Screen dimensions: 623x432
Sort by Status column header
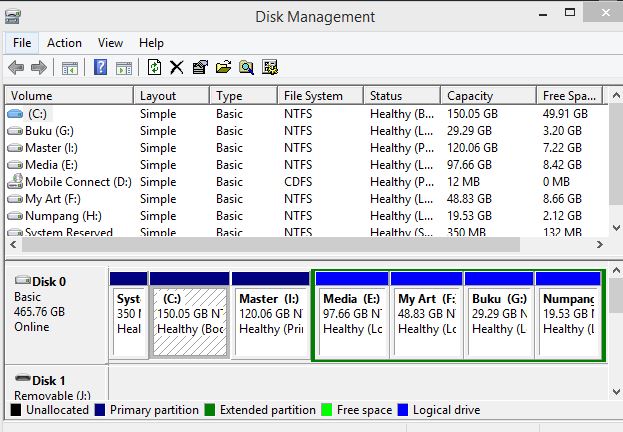[402, 96]
